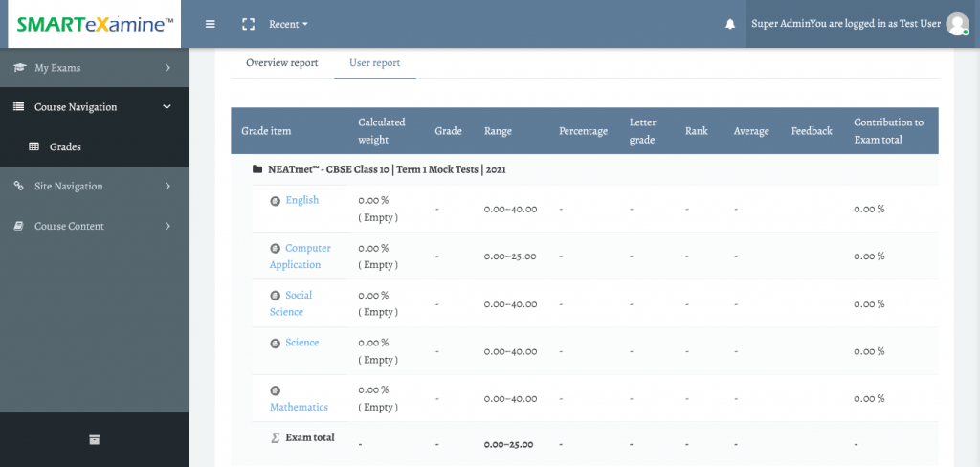Click the Exam total label
980x467 pixels.
pos(310,437)
